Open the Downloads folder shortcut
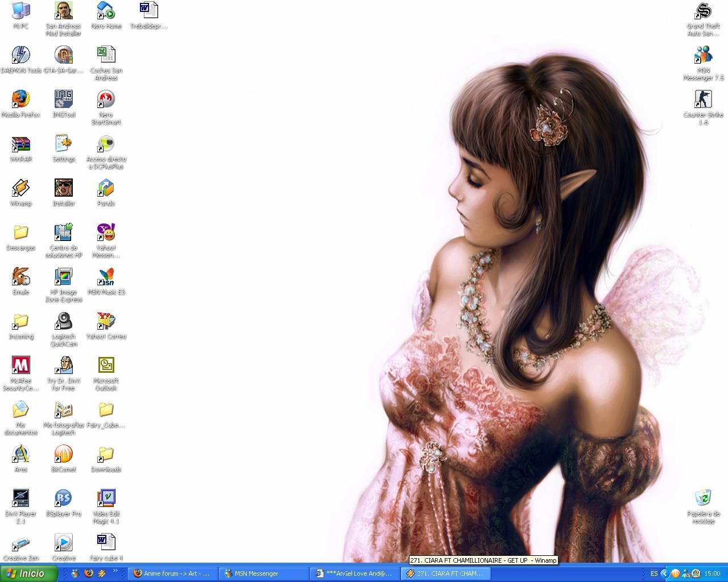Image resolution: width=728 pixels, height=582 pixels. [x=106, y=459]
